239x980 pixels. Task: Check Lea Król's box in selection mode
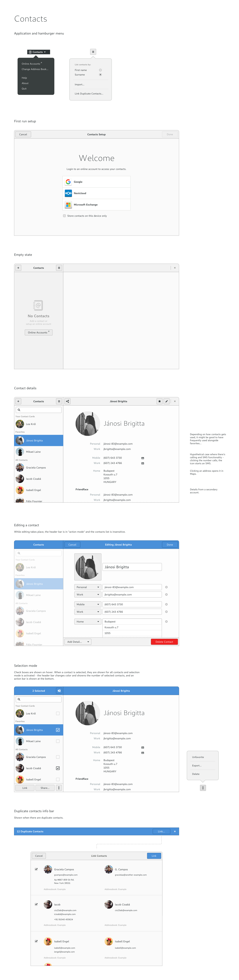pos(58,713)
